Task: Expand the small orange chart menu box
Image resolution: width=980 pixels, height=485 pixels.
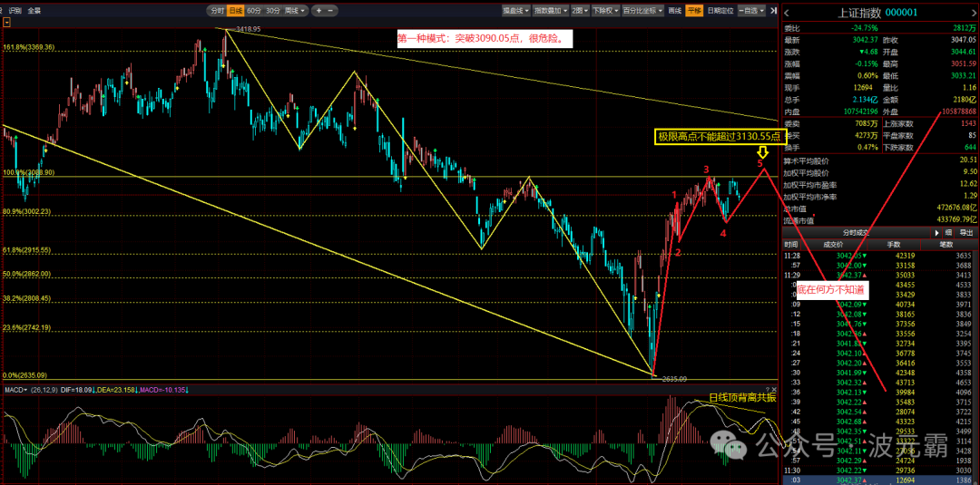Action: coord(7,22)
